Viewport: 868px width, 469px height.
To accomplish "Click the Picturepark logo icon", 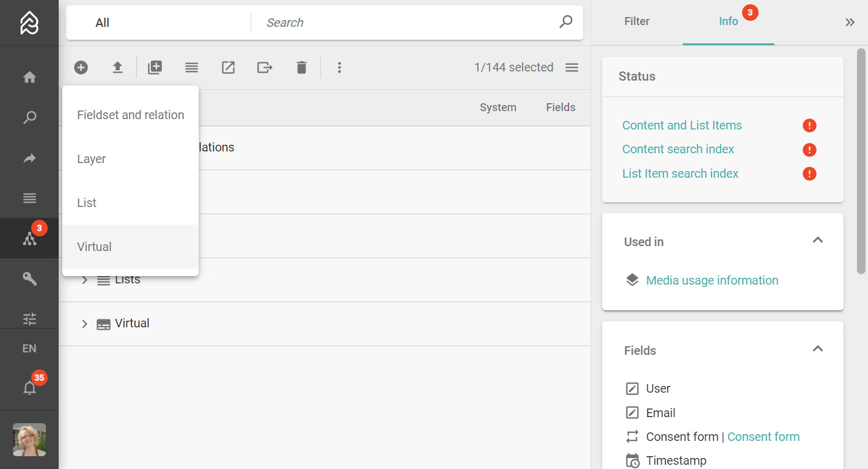I will pyautogui.click(x=29, y=23).
